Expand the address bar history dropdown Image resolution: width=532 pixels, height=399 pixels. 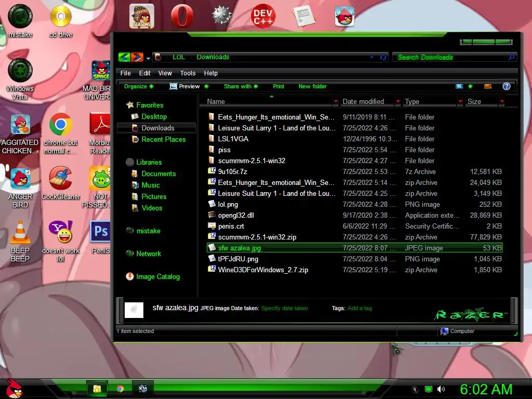(372, 57)
